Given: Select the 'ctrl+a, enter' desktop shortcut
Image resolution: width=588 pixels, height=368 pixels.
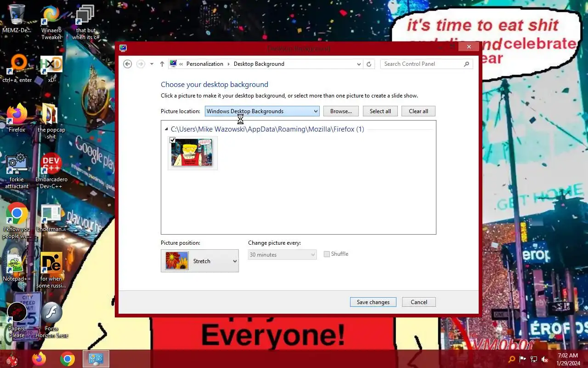Looking at the screenshot, I should (17, 69).
